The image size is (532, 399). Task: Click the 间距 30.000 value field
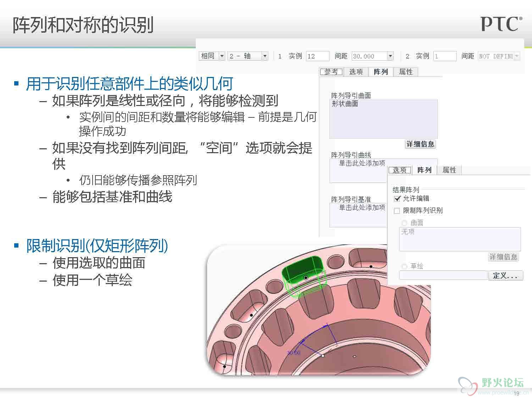point(369,56)
